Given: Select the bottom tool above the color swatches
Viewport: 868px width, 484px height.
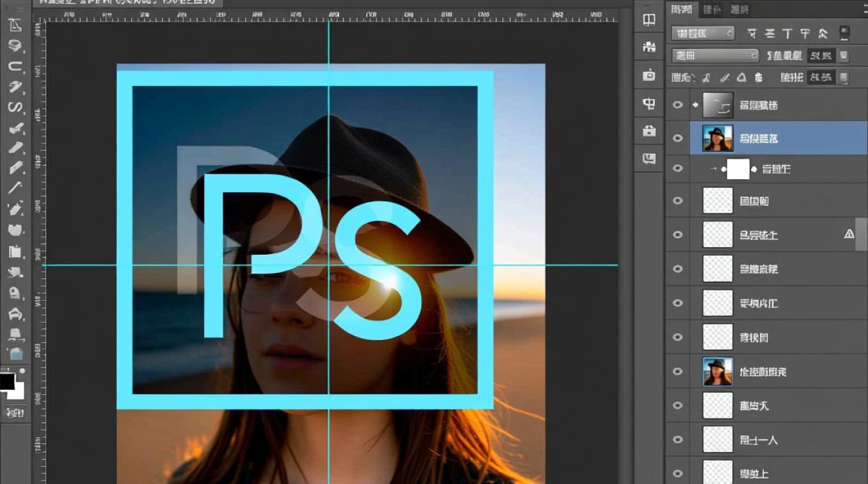Looking at the screenshot, I should [x=15, y=353].
